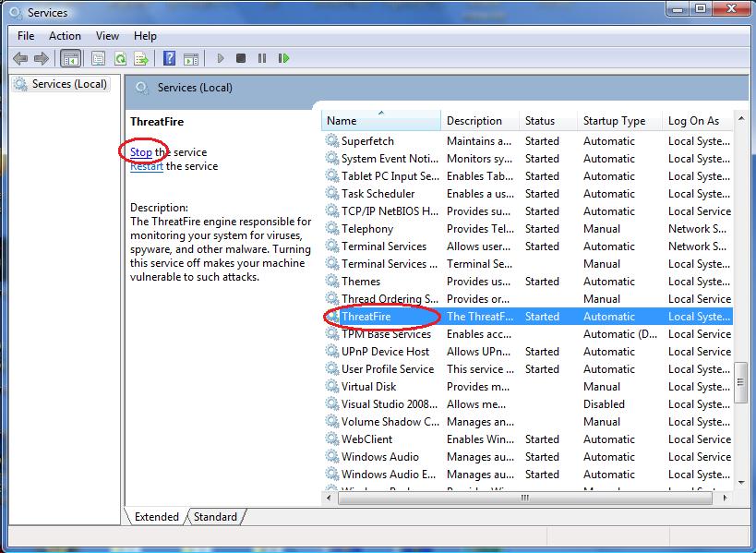Viewport: 756px width, 553px height.
Task: Click the Stop the service link
Action: pos(141,152)
